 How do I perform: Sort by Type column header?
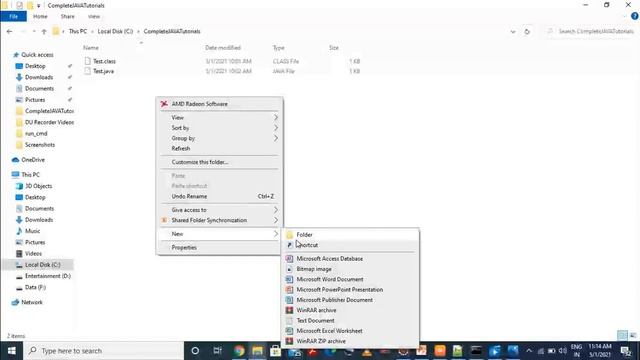279,48
